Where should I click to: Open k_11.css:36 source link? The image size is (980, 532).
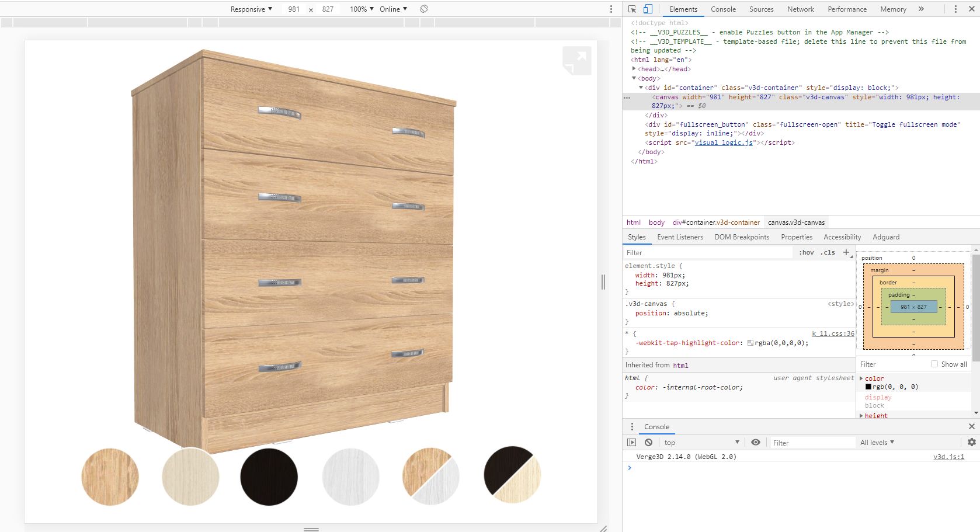click(x=833, y=333)
